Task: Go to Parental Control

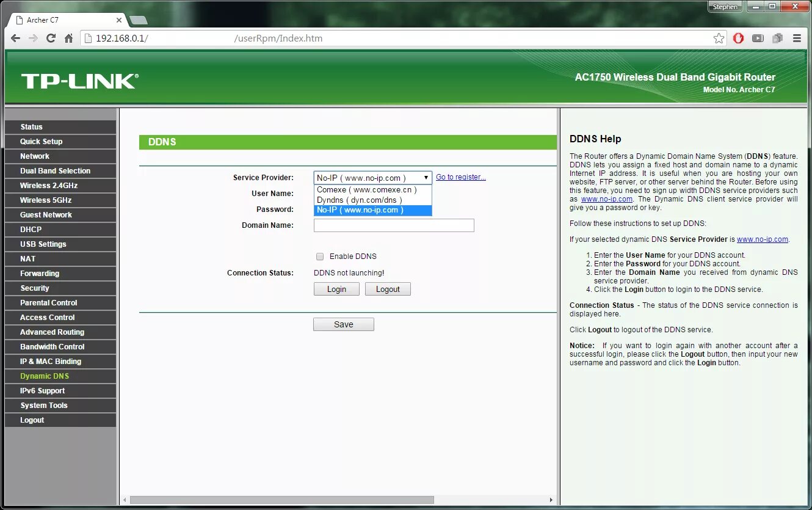Action: (60, 303)
